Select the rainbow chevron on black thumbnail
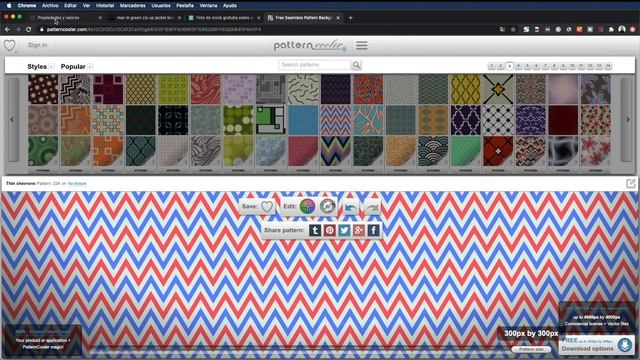Image resolution: width=640 pixels, height=360 pixels. [336, 151]
